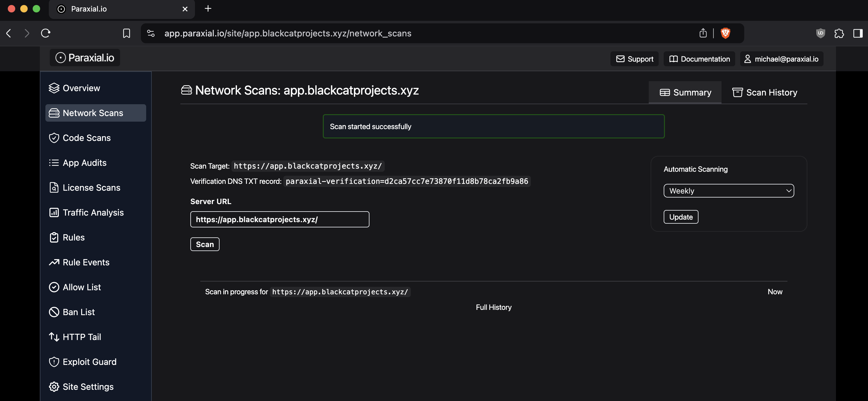Switch to the Scan History tab
Screen dimensions: 868x401
(x=764, y=92)
